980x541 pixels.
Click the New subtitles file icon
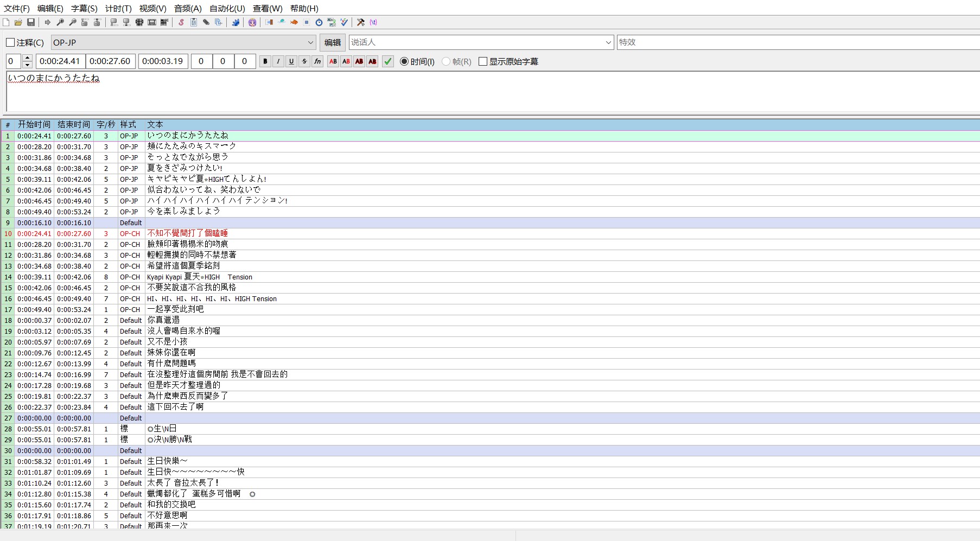pyautogui.click(x=6, y=22)
